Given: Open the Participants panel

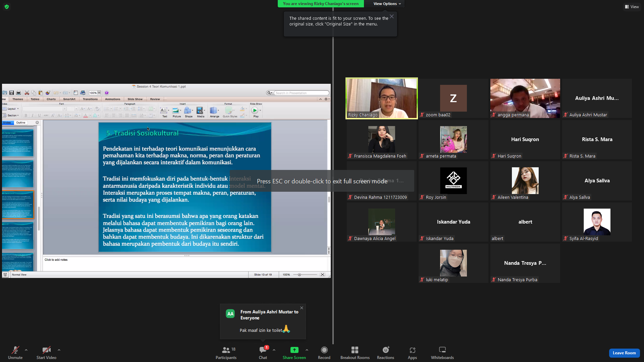Looking at the screenshot, I should [x=226, y=353].
